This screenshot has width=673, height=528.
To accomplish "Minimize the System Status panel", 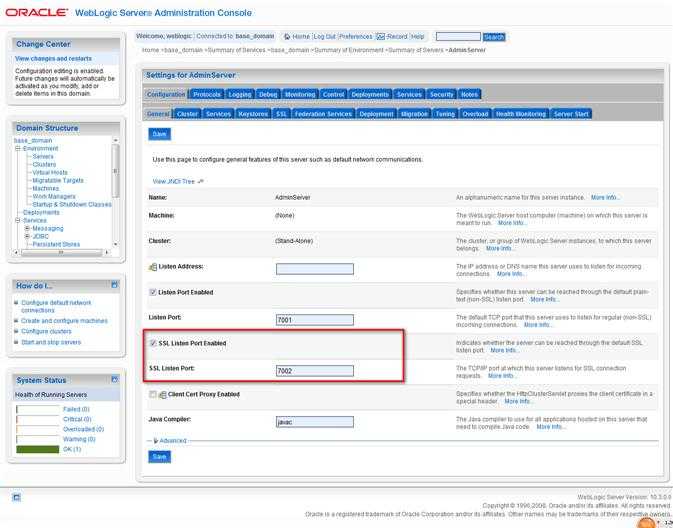I will coord(114,379).
